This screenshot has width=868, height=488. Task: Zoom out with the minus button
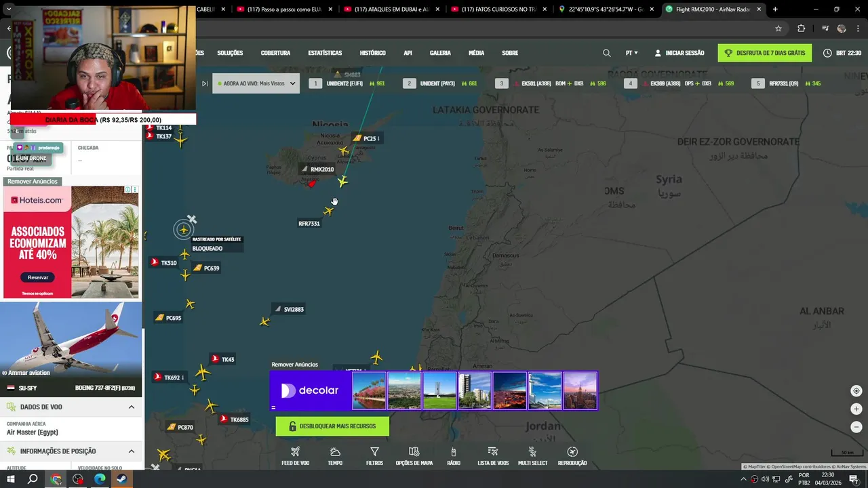tap(856, 427)
